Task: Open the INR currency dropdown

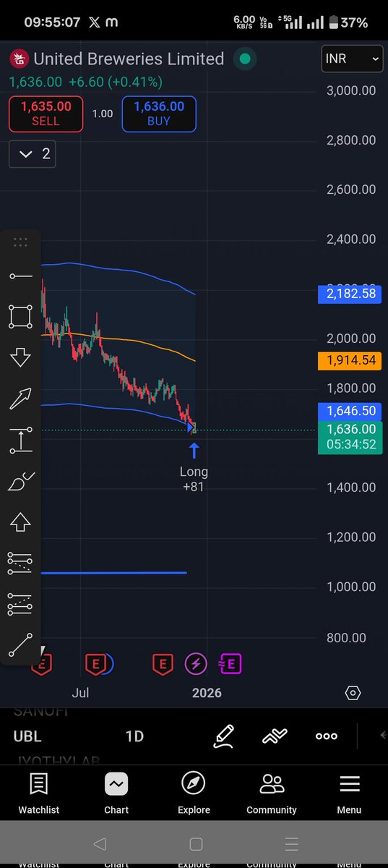Action: (x=352, y=59)
